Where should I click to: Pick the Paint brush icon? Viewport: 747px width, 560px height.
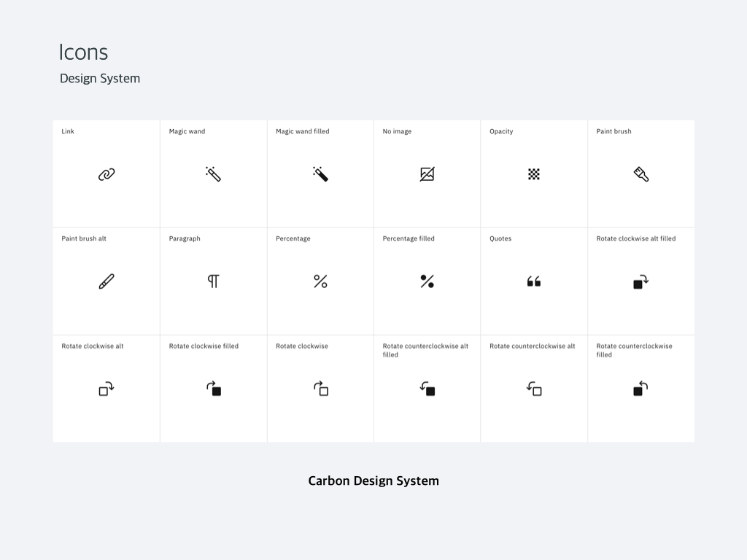tap(640, 174)
